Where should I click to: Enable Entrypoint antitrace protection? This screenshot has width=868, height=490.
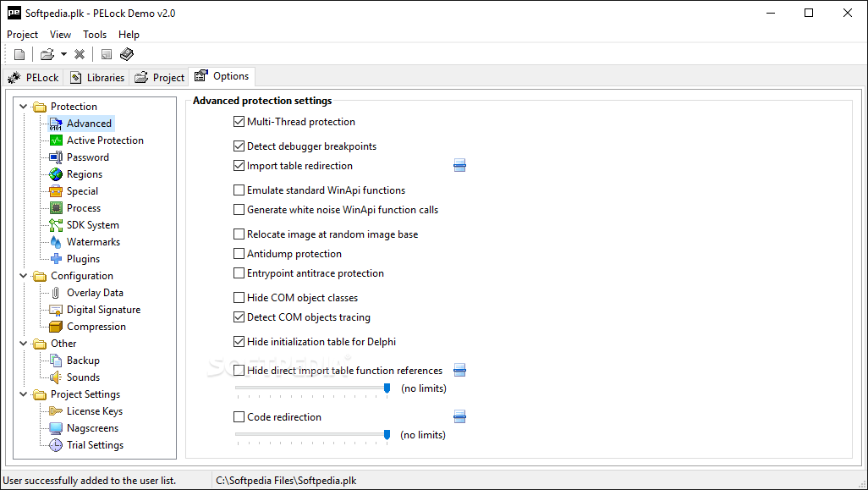[239, 273]
